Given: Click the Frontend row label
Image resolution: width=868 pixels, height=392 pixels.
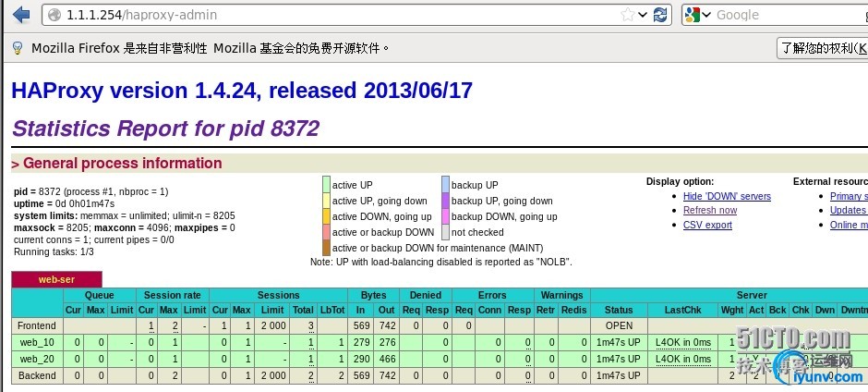Looking at the screenshot, I should 37,325.
